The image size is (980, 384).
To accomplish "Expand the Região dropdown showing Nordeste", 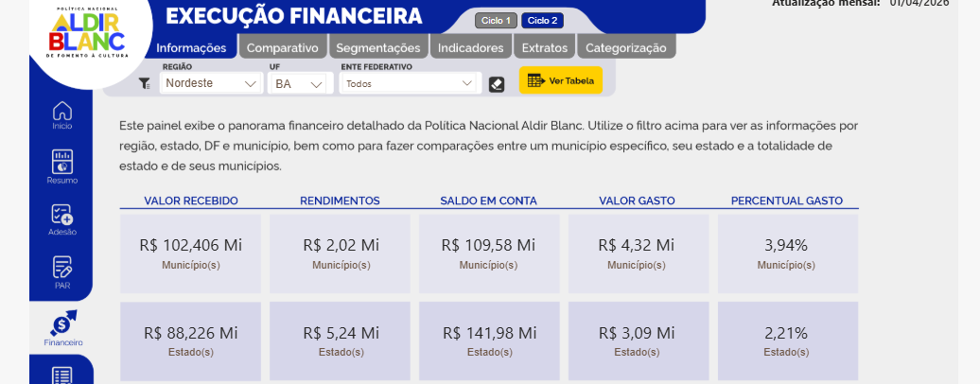I will tap(211, 83).
